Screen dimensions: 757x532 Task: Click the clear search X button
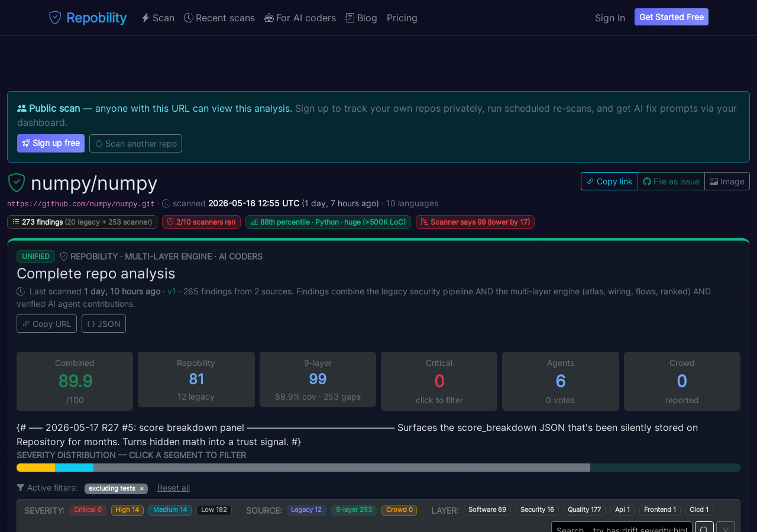(726, 527)
